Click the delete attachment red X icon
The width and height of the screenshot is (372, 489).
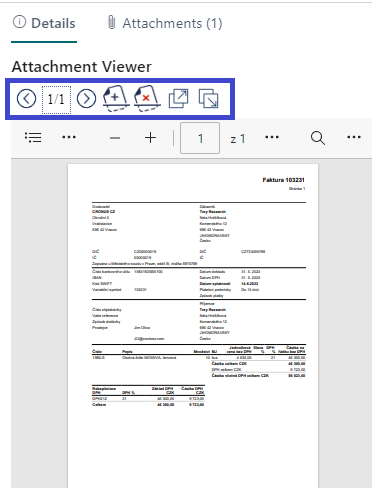147,99
